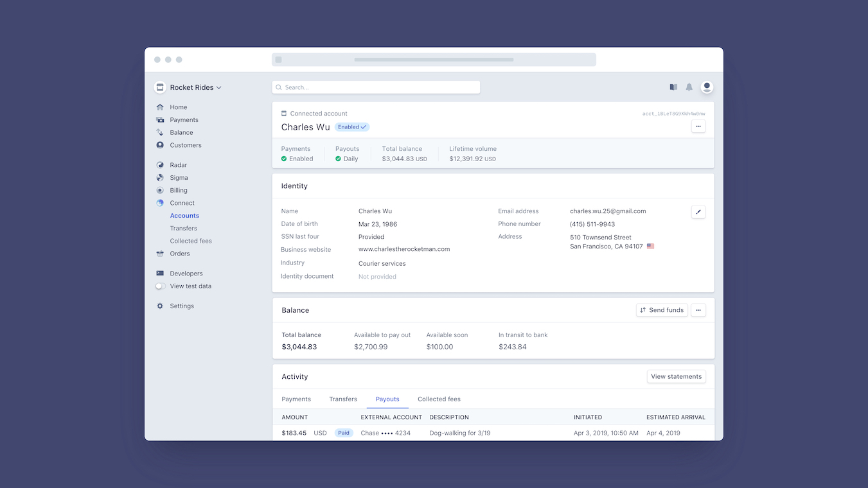The width and height of the screenshot is (868, 488).
Task: Enable View test data
Action: (x=159, y=286)
